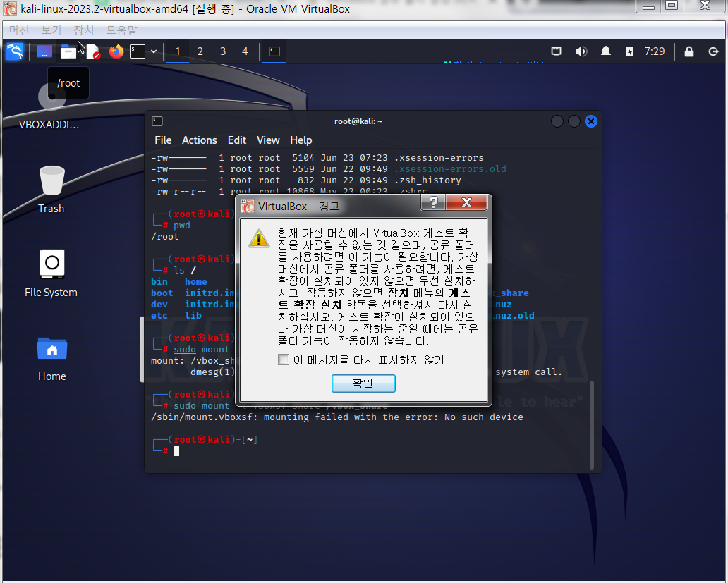This screenshot has width=728, height=583.
Task: Click the terminal vertical scrollbar
Action: [591, 425]
